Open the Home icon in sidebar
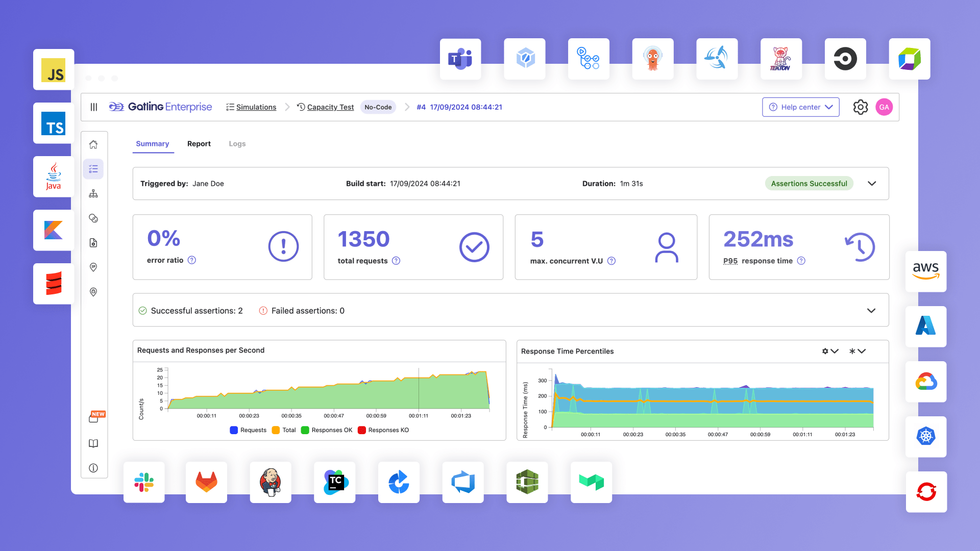Screen dimensions: 980x551 [x=93, y=144]
